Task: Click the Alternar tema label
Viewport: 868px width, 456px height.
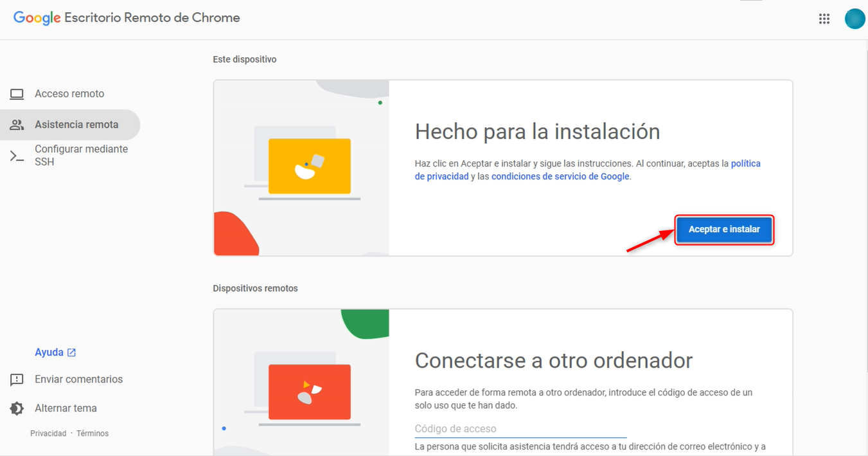Action: (x=66, y=408)
